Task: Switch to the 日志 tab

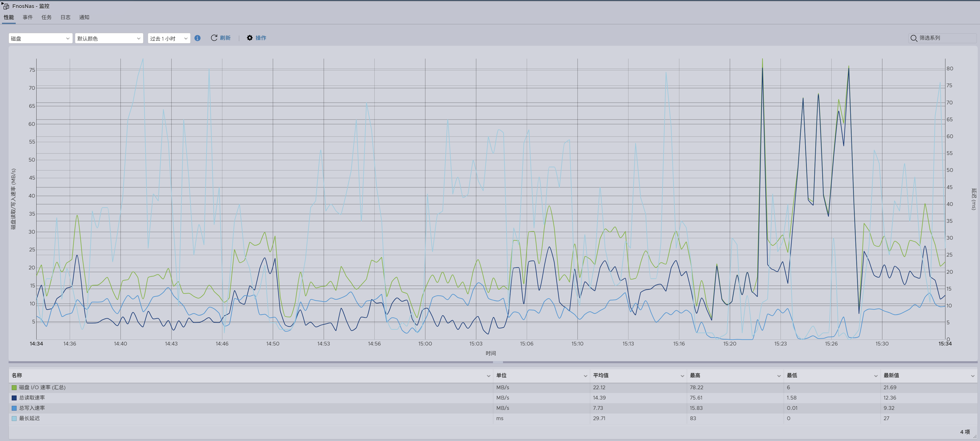Action: 65,17
